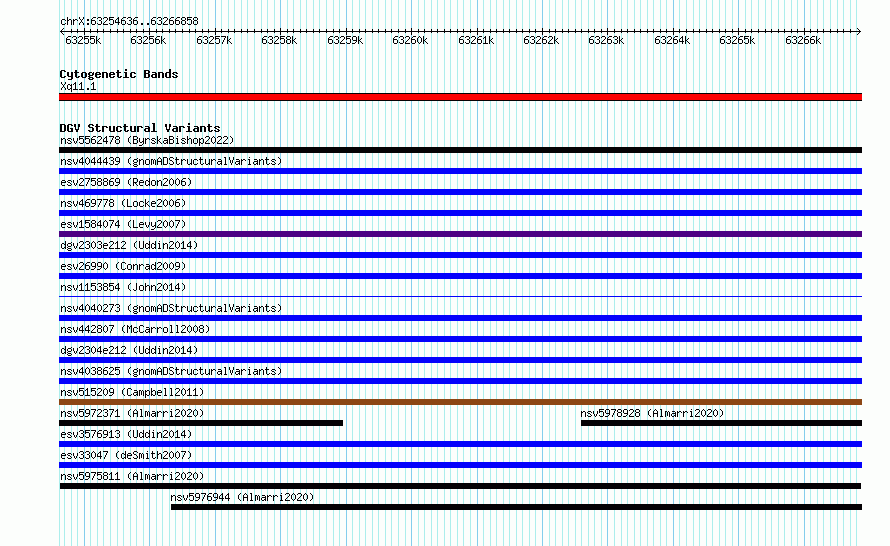890x546 pixels.
Task: Click the 63261k ruler tick label
Action: click(x=476, y=40)
